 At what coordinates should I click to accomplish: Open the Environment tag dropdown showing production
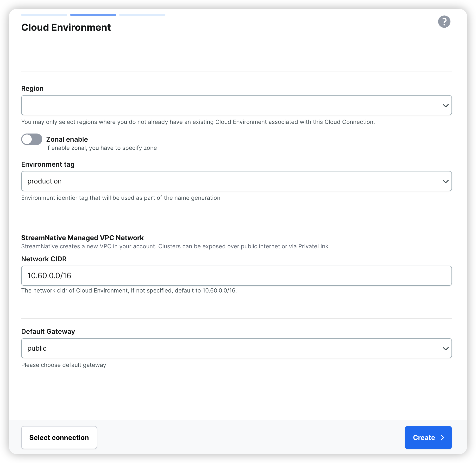pos(236,181)
